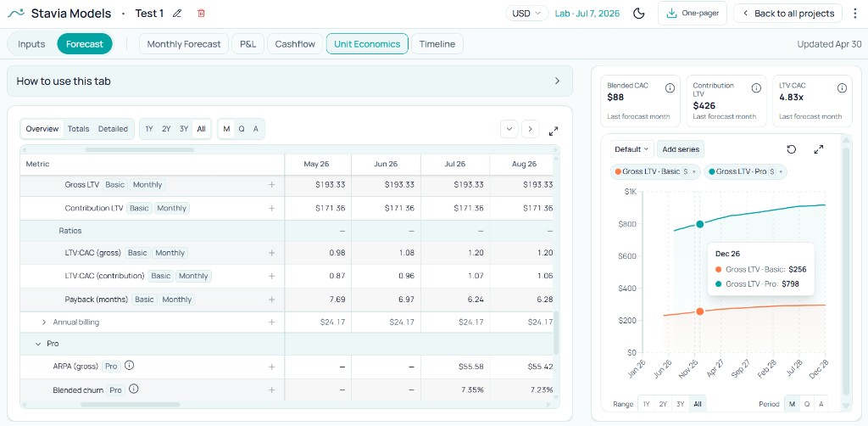Add LTV:CAC (gross) row to chart
The height and width of the screenshot is (426, 868).
coord(272,253)
